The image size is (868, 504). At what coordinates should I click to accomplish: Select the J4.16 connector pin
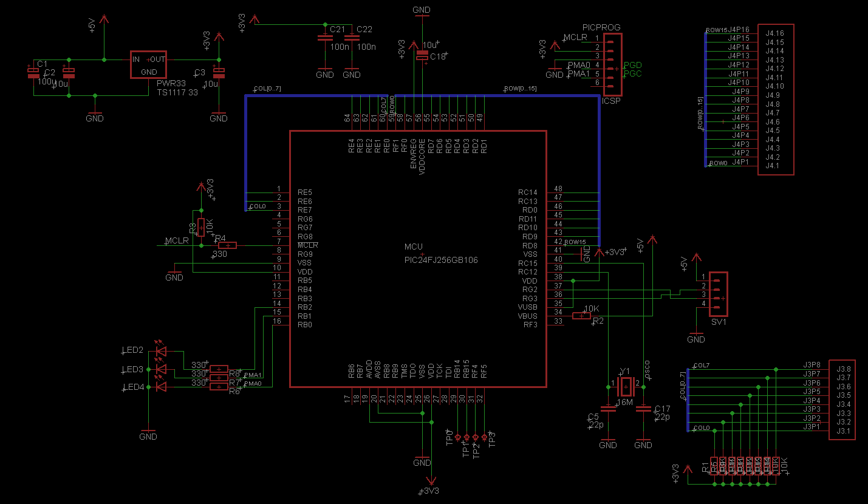click(x=775, y=33)
